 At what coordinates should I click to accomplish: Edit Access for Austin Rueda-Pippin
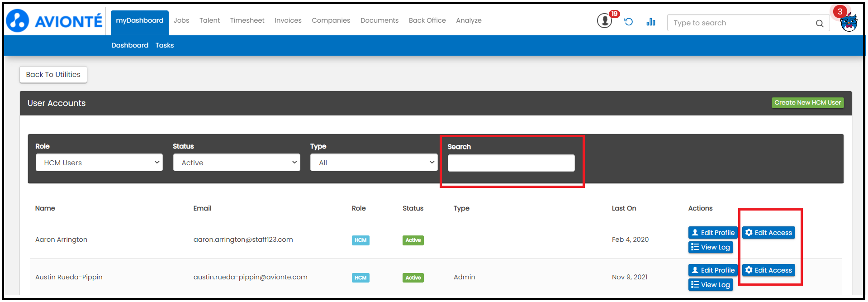768,270
